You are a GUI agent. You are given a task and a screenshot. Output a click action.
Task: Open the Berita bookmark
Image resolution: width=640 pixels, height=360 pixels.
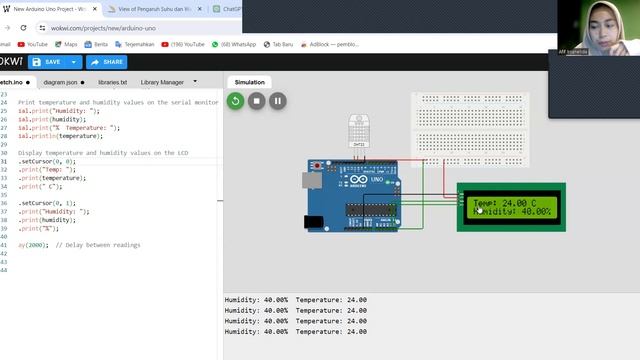click(x=96, y=44)
